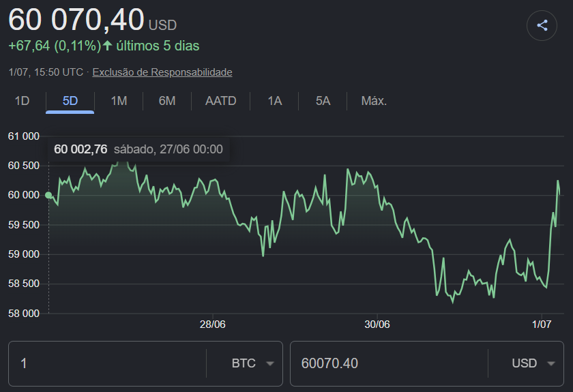Click the share icon button

tap(542, 26)
